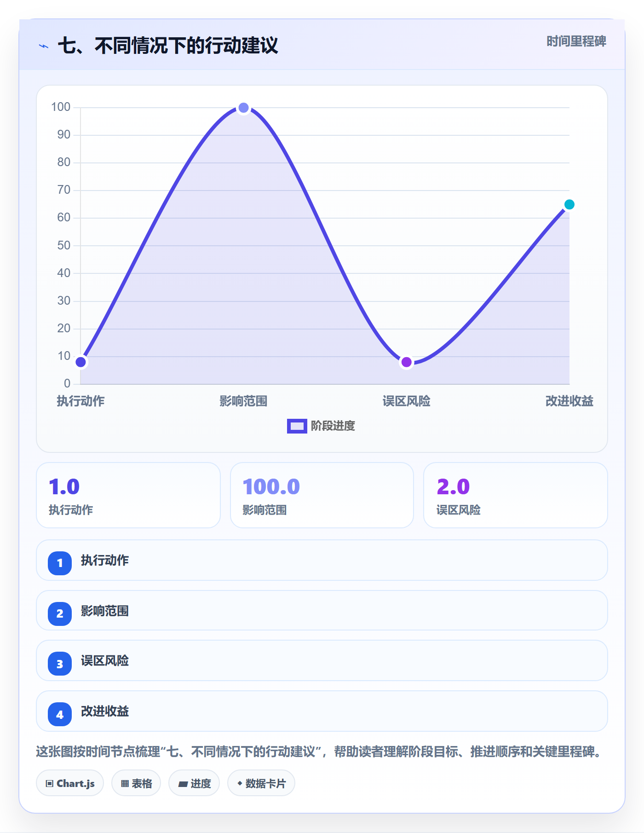This screenshot has width=644, height=833.
Task: Click the 1.0 value in the 执行动作 card
Action: click(x=64, y=487)
